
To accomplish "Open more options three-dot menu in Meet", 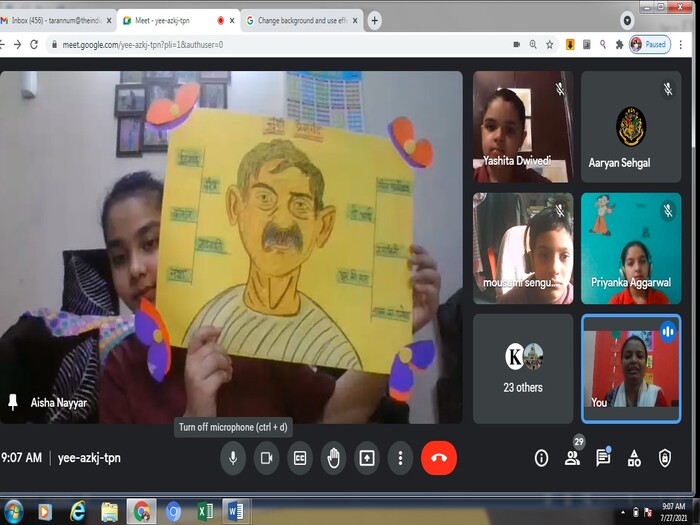I will [400, 458].
